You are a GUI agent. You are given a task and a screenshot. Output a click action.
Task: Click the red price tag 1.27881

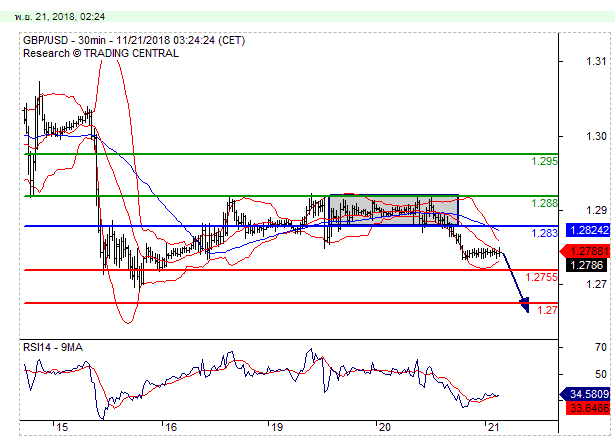click(586, 251)
